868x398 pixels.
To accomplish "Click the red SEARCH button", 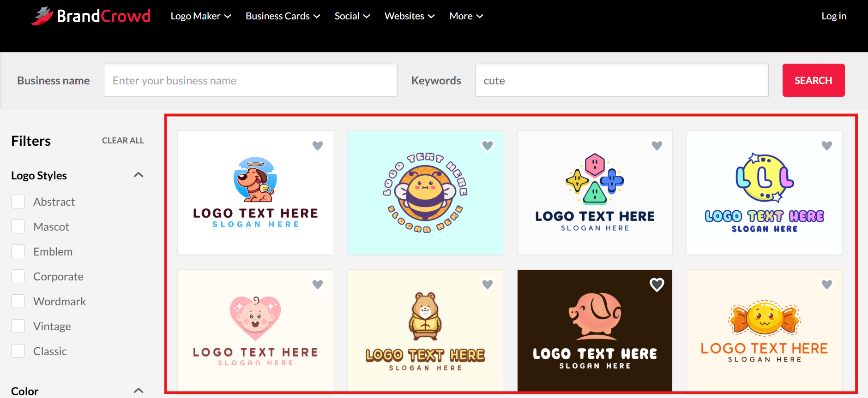I will click(814, 80).
